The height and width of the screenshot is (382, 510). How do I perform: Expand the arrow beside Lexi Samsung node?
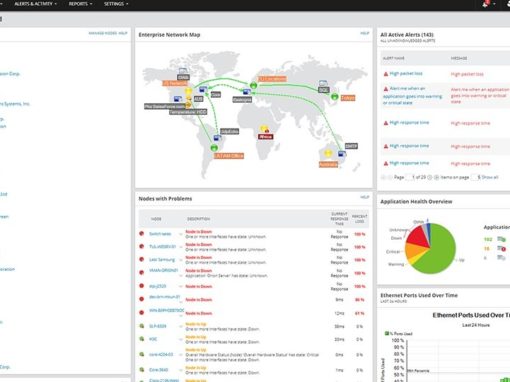(181, 260)
